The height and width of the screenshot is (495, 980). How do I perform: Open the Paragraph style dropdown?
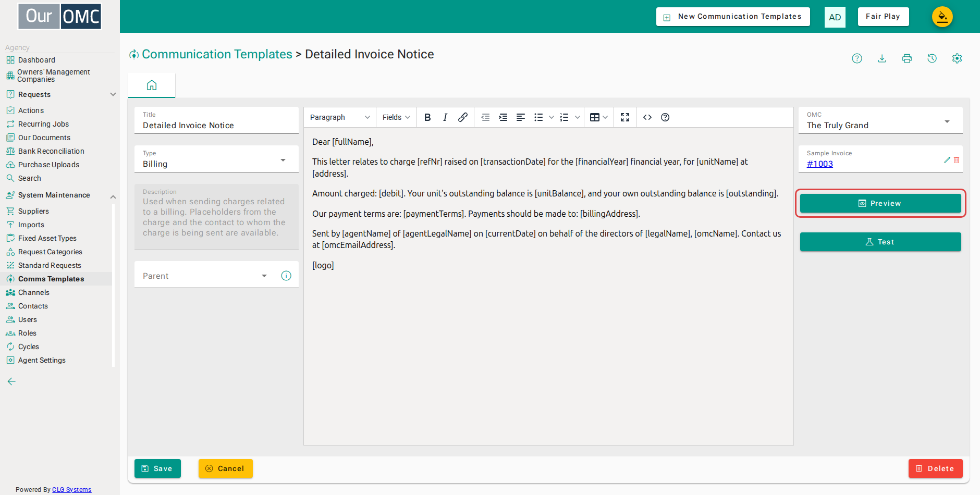point(339,117)
